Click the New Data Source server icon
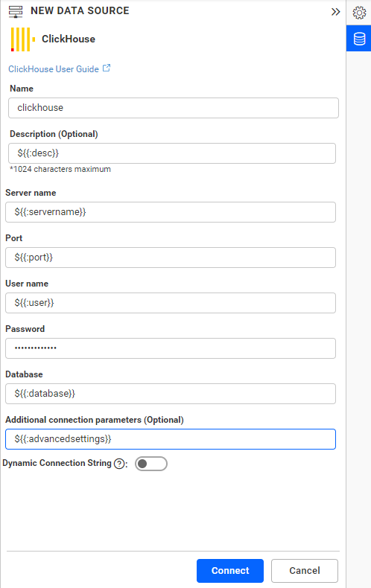 (x=16, y=12)
